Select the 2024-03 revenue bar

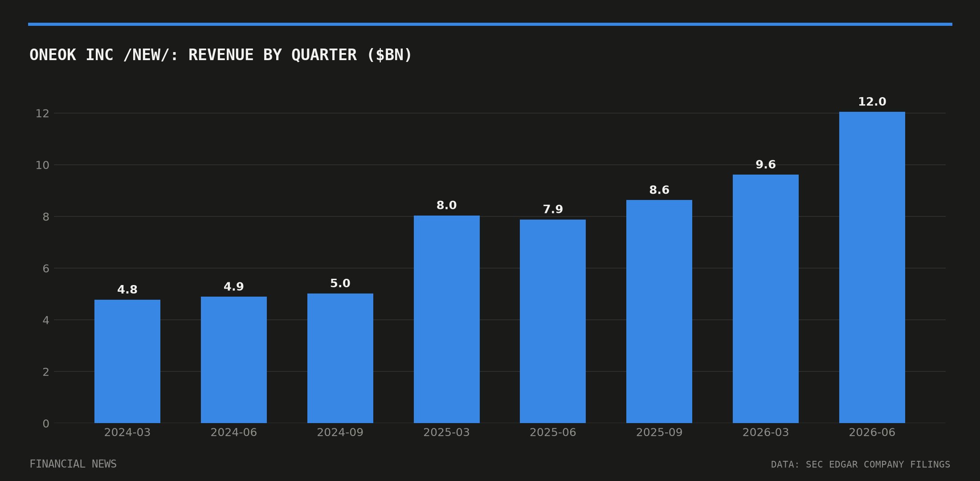(127, 361)
